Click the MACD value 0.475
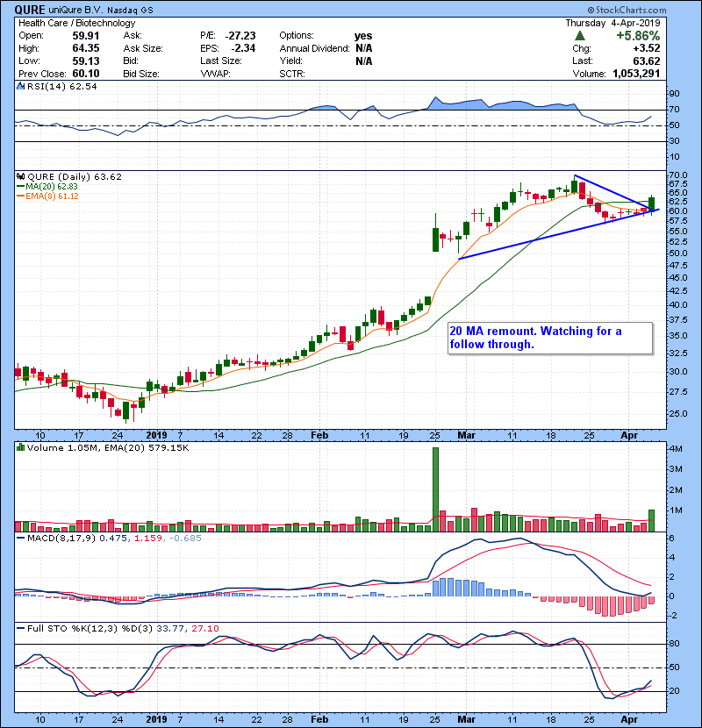The width and height of the screenshot is (702, 728). click(113, 539)
